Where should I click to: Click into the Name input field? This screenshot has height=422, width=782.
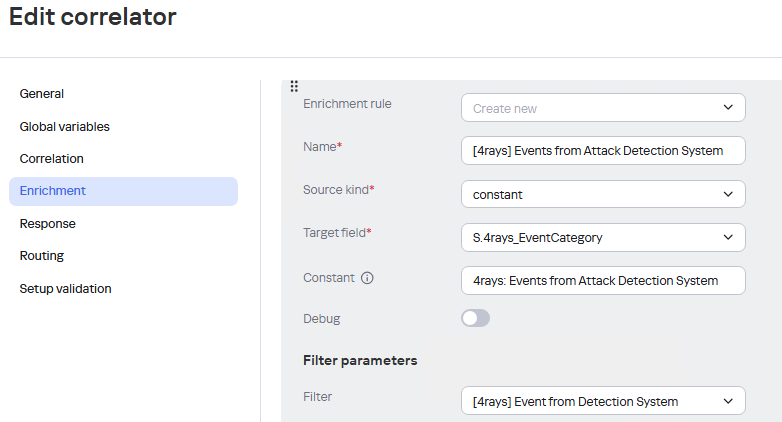pyautogui.click(x=603, y=151)
